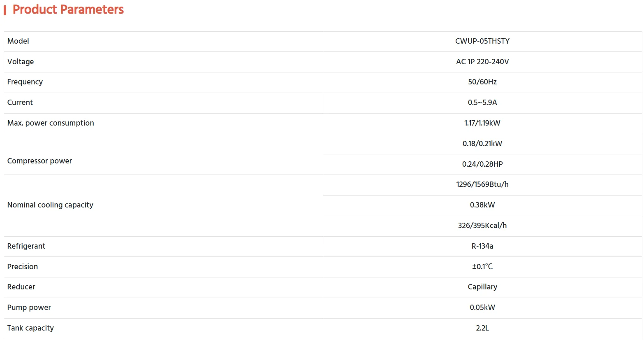Select the 50/60Hz frequency value
Viewport: 644px width, 340px height.
pos(482,82)
